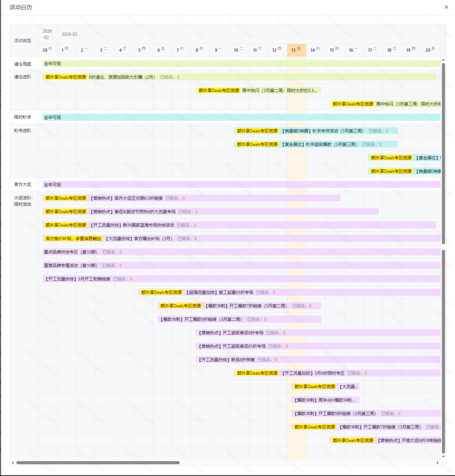Click 大促进阶-限时活动 type label

pyautogui.click(x=23, y=201)
